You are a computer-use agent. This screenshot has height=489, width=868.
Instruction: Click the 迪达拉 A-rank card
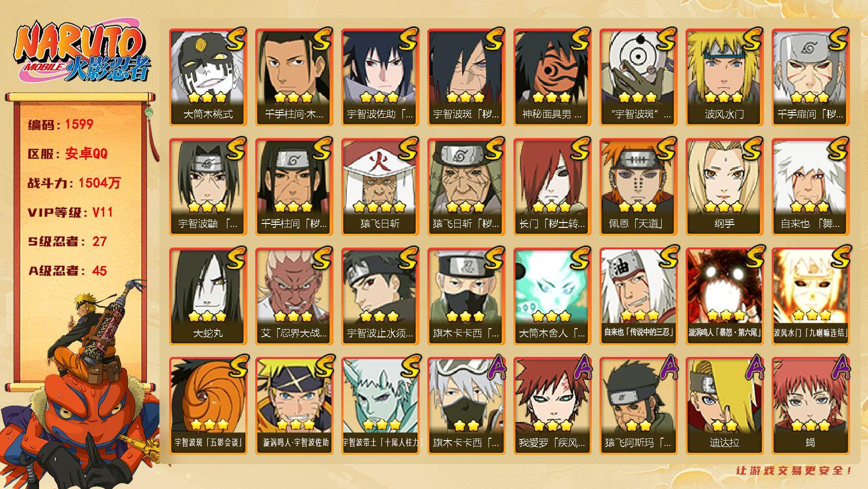[724, 405]
